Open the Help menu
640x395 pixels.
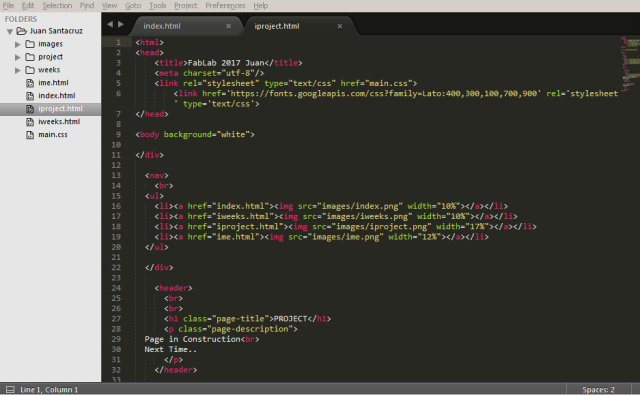(x=260, y=6)
